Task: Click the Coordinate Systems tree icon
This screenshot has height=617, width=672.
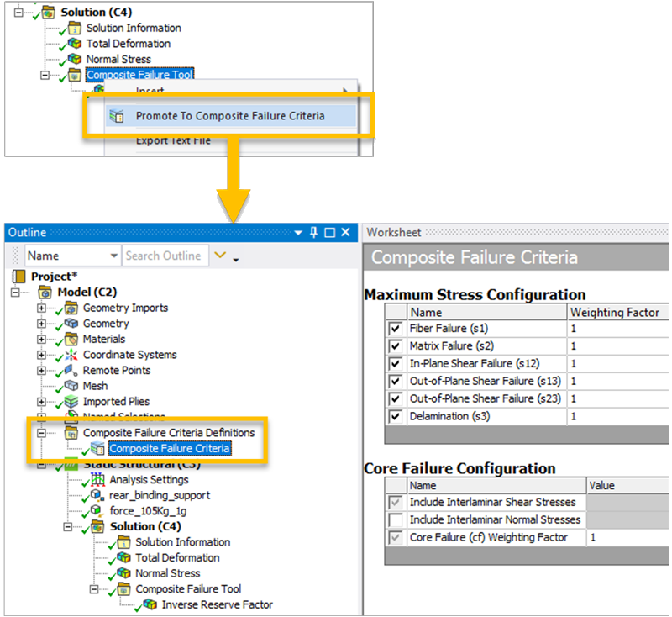Action: (72, 356)
